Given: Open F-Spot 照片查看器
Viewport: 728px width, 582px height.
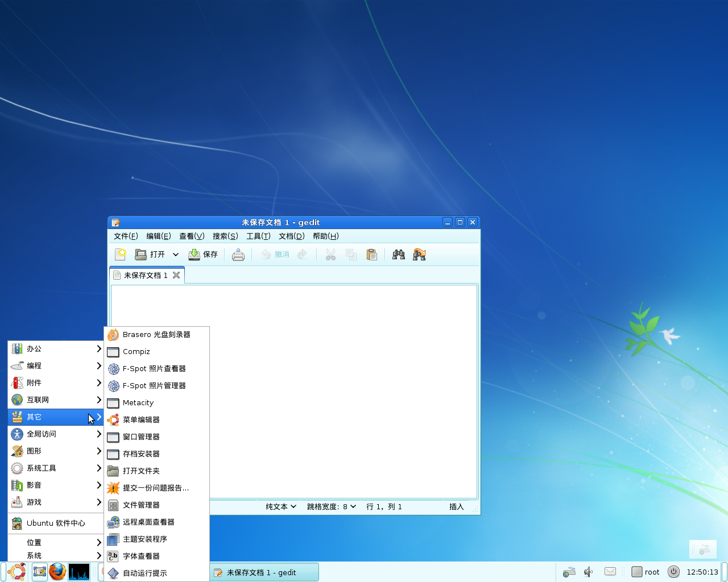Looking at the screenshot, I should coord(156,369).
